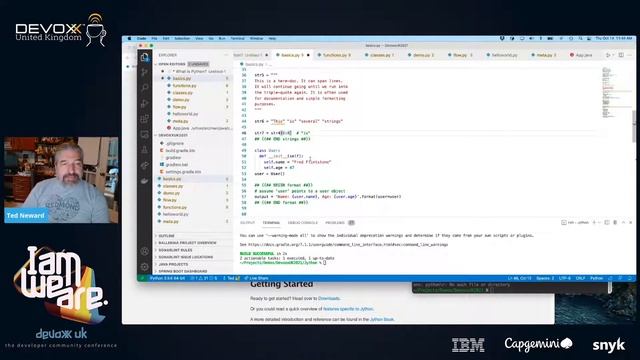This screenshot has width=640, height=360.
Task: Show the Output panel tab
Action: [x=247, y=222]
